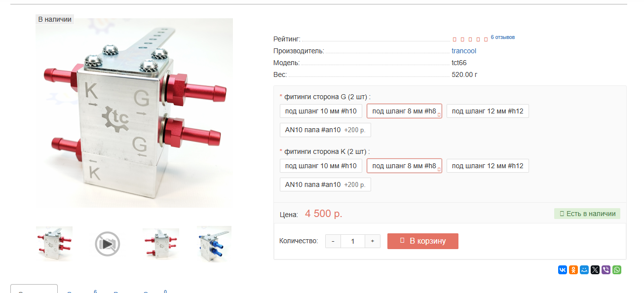The image size is (644, 293).
Task: Choose side K 'AN10 папа #an10' option
Action: pyautogui.click(x=325, y=184)
